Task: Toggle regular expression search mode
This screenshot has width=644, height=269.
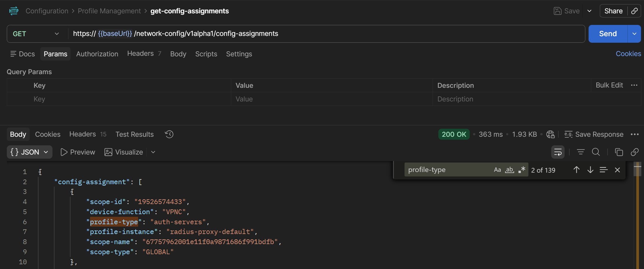Action: point(521,170)
